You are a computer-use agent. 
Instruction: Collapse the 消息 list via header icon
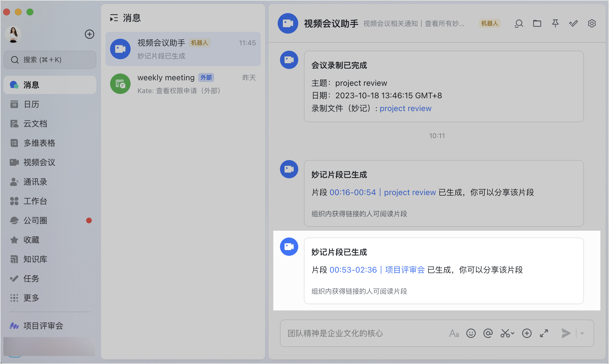pyautogui.click(x=114, y=18)
